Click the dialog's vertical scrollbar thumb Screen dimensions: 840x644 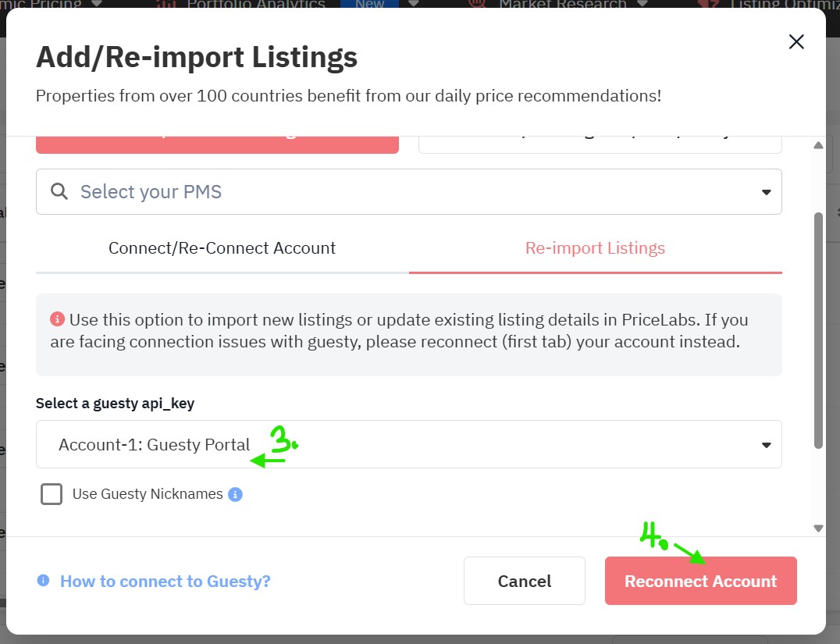coord(818,328)
